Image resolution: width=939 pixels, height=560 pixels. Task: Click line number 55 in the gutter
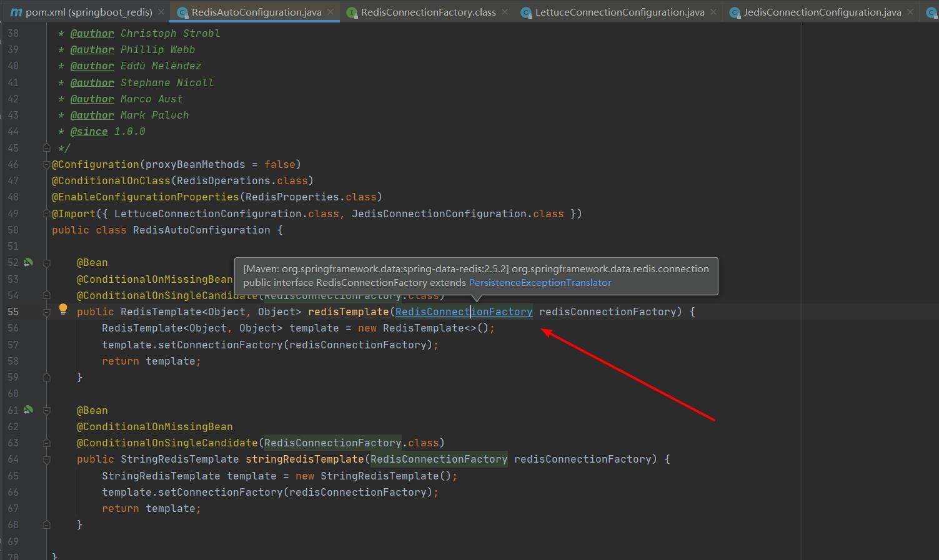coord(13,312)
